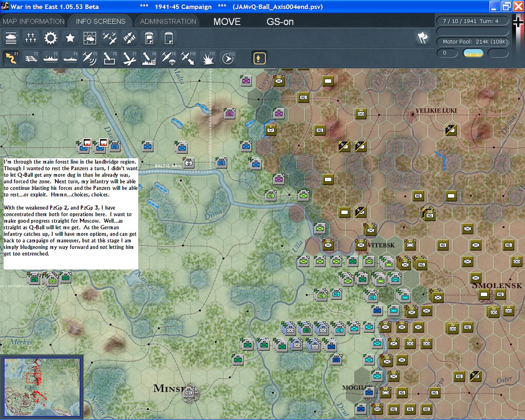Click the GS-on status label

click(280, 22)
